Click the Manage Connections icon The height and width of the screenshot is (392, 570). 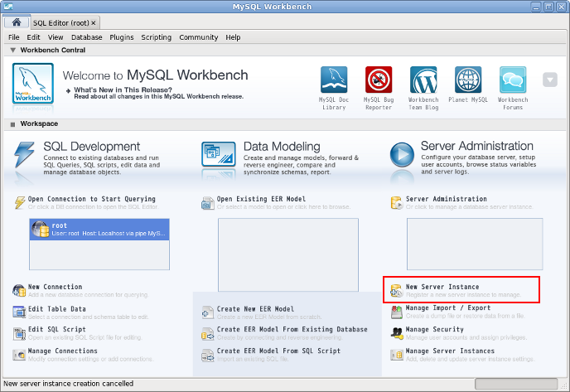pyautogui.click(x=19, y=355)
